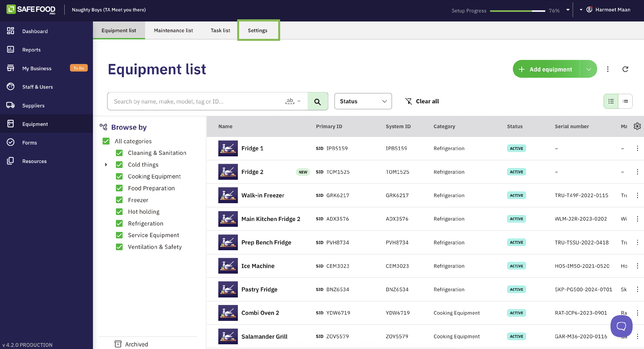Expand the Setup Progress dropdown
This screenshot has height=349, width=644.
tap(568, 10)
